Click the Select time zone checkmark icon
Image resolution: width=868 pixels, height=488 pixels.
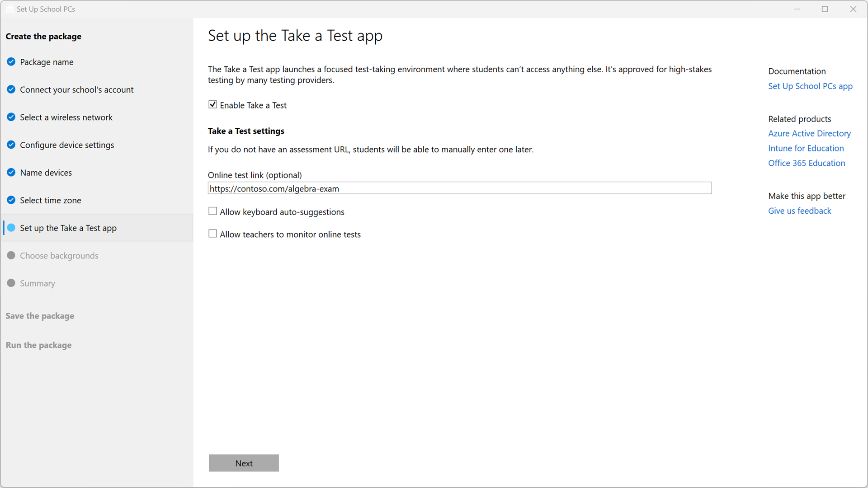pos(11,200)
